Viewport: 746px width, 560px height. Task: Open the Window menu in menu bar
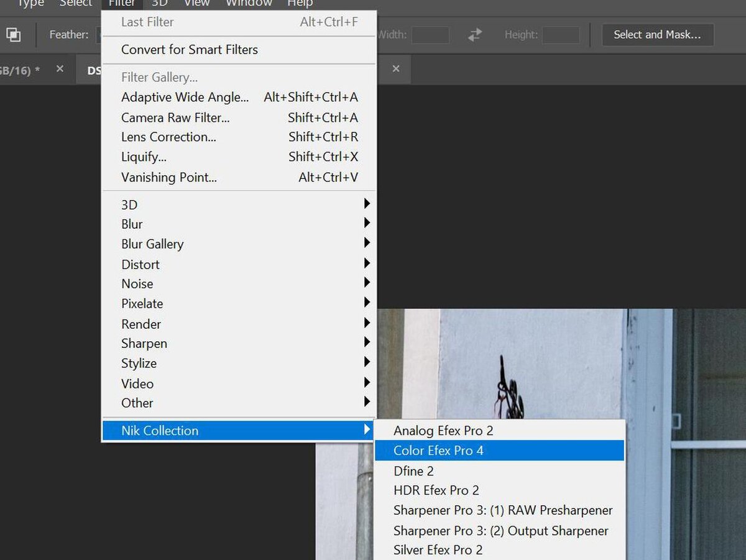click(x=249, y=3)
